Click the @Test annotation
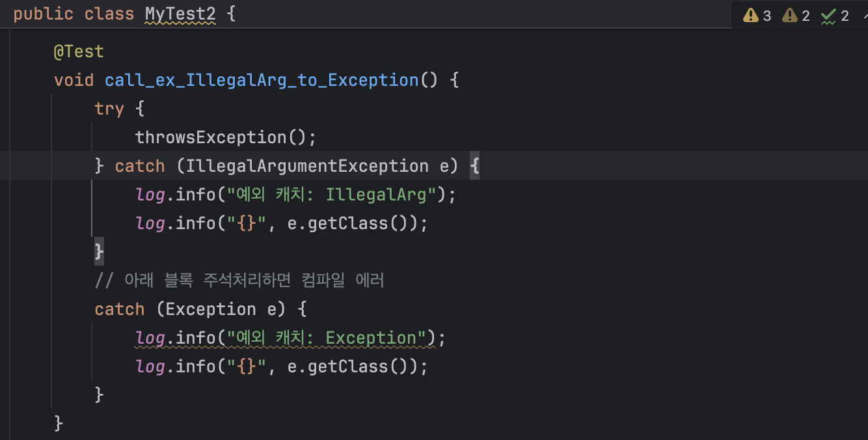Screen dimensions: 868x440 (79, 51)
